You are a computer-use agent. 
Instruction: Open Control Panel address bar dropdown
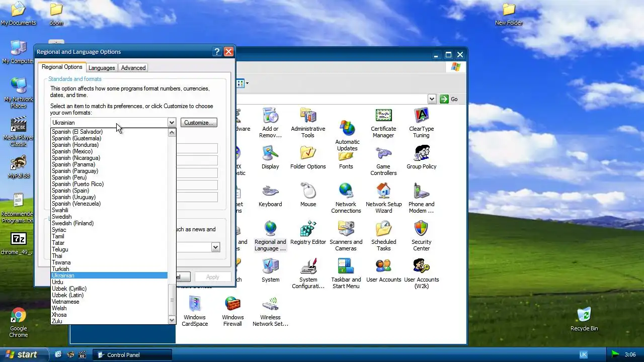[432, 99]
